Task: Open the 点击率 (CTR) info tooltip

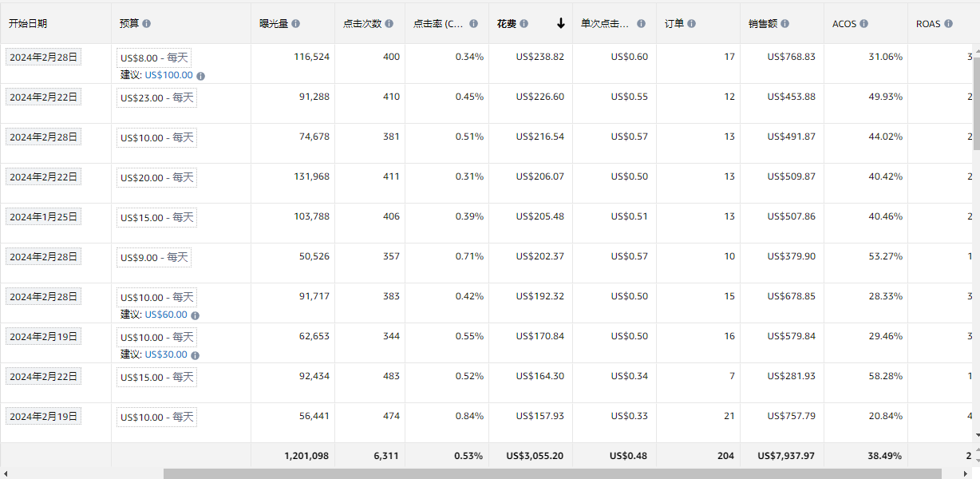Action: pos(472,24)
